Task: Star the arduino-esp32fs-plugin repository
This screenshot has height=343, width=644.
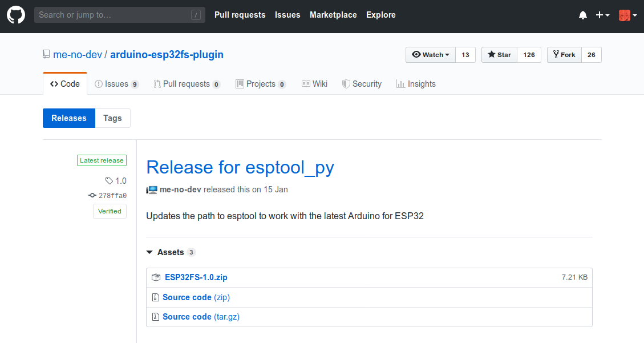Action: 500,55
